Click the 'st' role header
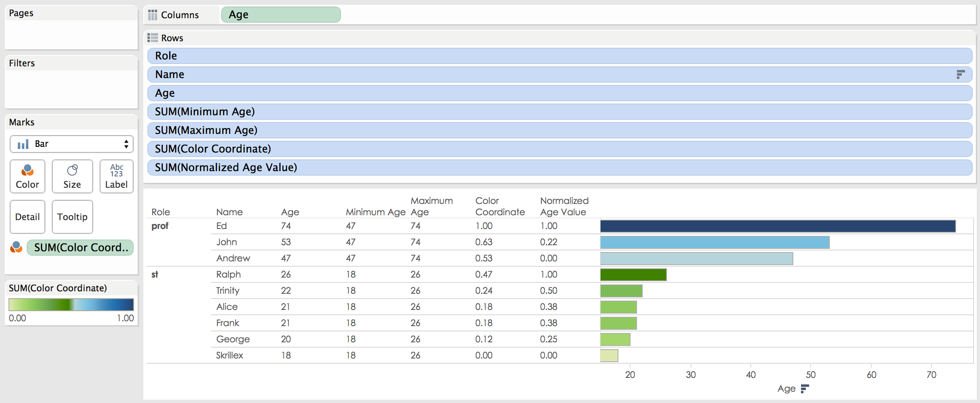The height and width of the screenshot is (403, 980). click(x=154, y=275)
